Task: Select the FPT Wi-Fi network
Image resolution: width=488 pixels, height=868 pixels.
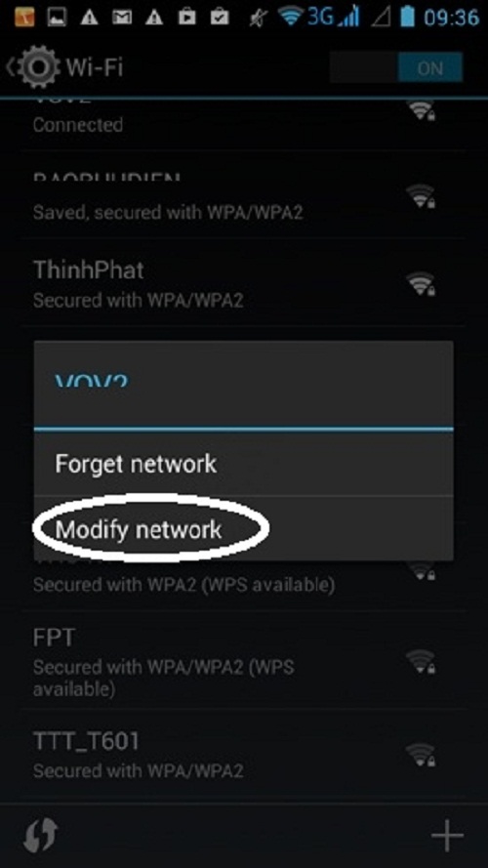Action: coord(243,662)
